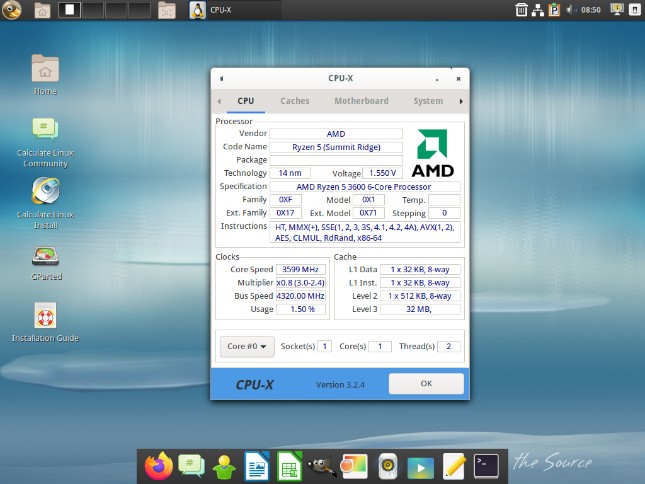Open LibreOffice Calc spreadsheet in dock

point(290,465)
